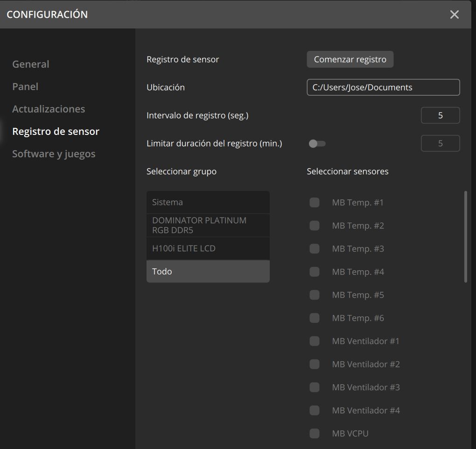Go to Actualizaciones section
This screenshot has height=449, width=476.
49,109
